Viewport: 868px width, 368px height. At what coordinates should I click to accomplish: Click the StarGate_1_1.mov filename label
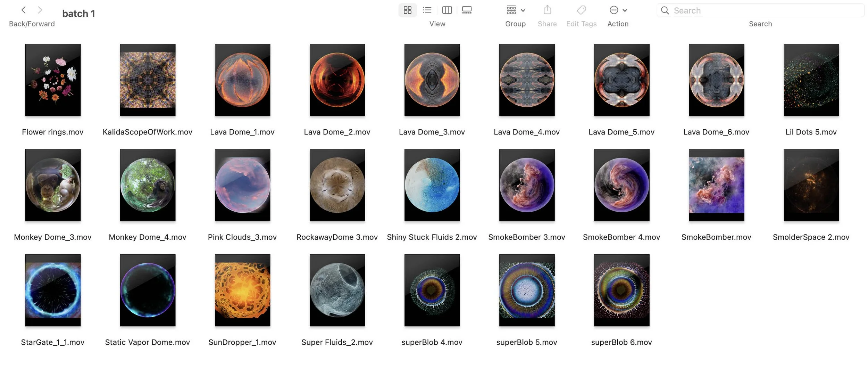pyautogui.click(x=53, y=342)
